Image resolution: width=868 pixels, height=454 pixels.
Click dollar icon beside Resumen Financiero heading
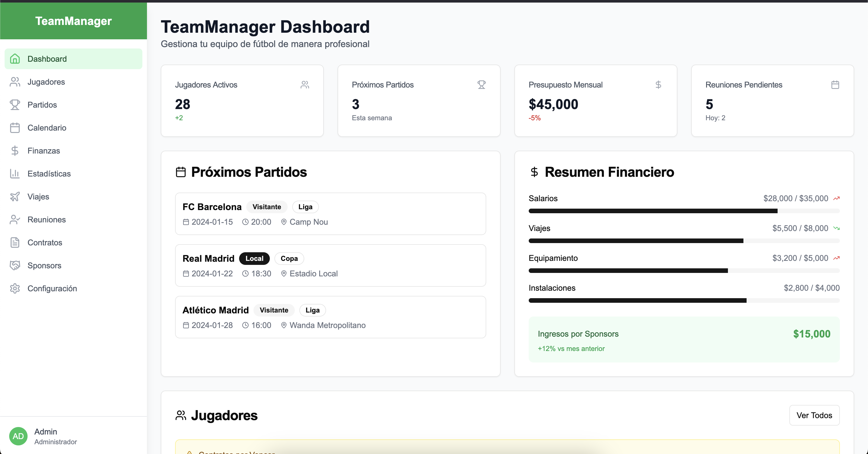click(x=534, y=172)
